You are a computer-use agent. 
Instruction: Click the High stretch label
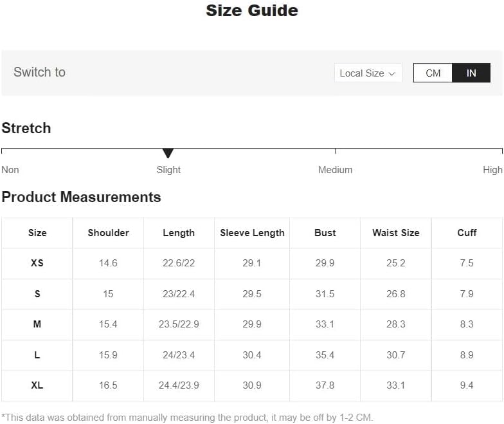(x=492, y=170)
